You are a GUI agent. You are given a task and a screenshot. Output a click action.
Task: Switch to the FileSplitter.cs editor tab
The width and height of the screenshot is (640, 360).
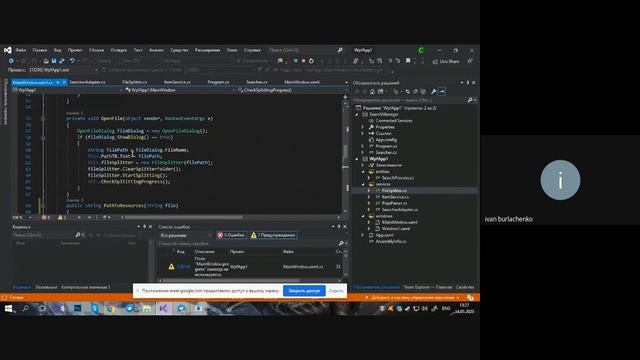[135, 82]
